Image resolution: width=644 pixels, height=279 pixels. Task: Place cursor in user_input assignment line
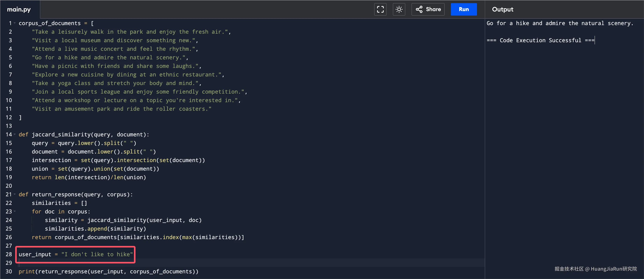click(x=76, y=254)
